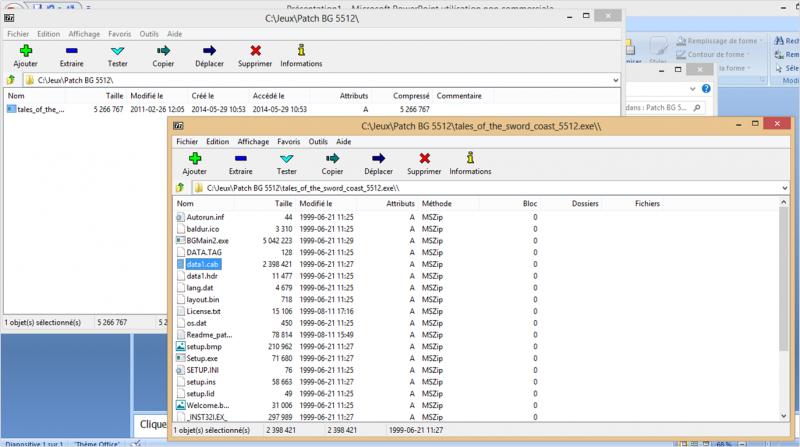Viewport: 800px width, 447px height.
Task: Open Fichier menu in back Patch BG window
Action: tap(18, 34)
